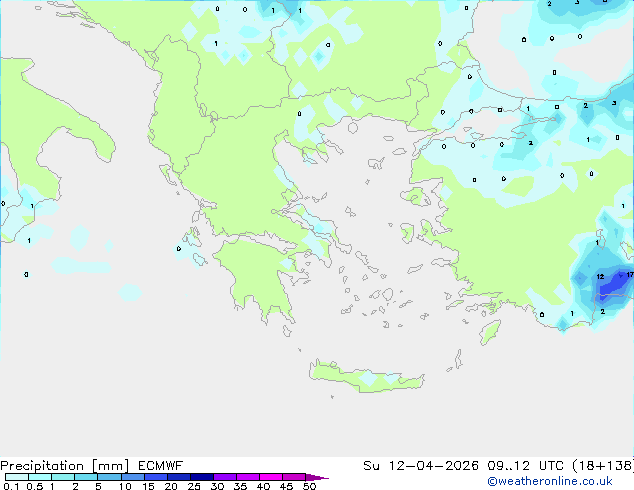Click the '30' legend scale label
The image size is (634, 490).
click(x=217, y=486)
